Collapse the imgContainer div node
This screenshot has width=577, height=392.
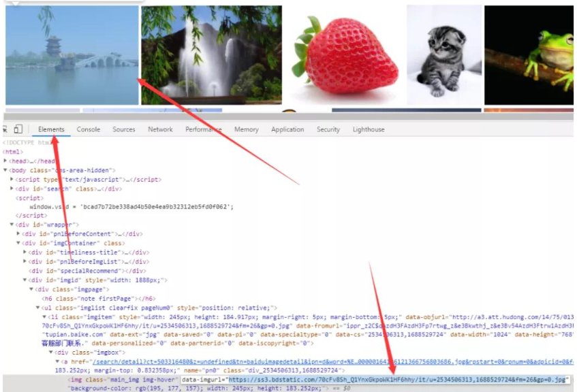tap(18, 243)
